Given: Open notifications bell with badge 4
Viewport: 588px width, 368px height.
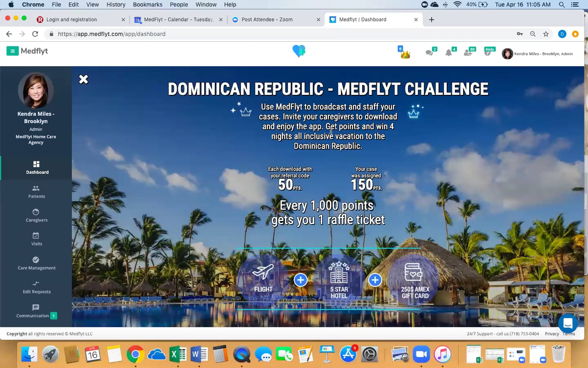Looking at the screenshot, I should click(449, 53).
